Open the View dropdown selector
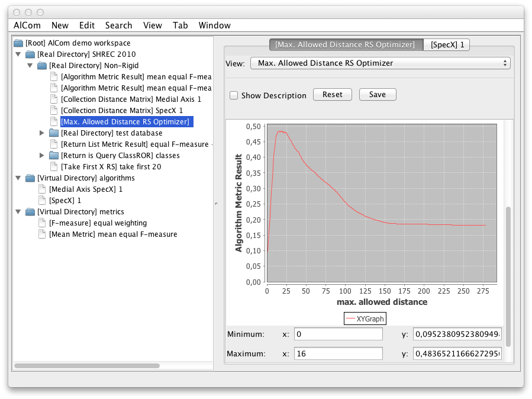 (380, 63)
